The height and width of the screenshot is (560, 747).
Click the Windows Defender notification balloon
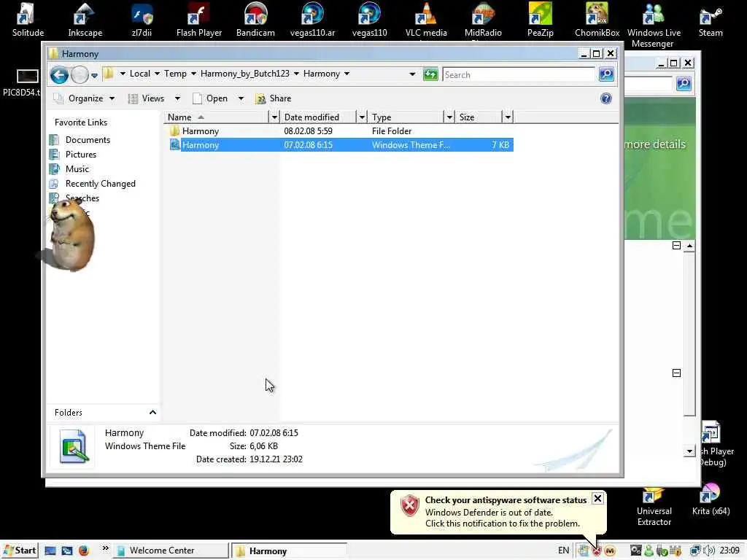(x=498, y=513)
